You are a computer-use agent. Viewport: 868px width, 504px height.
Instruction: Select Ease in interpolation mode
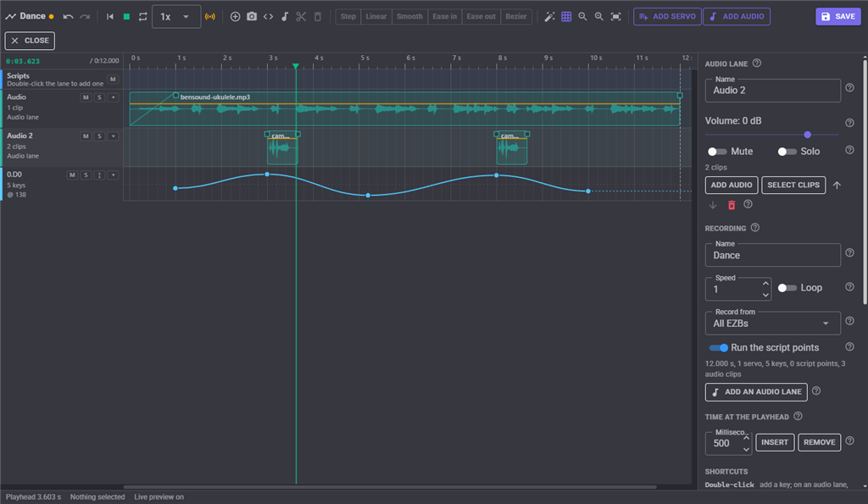click(444, 17)
